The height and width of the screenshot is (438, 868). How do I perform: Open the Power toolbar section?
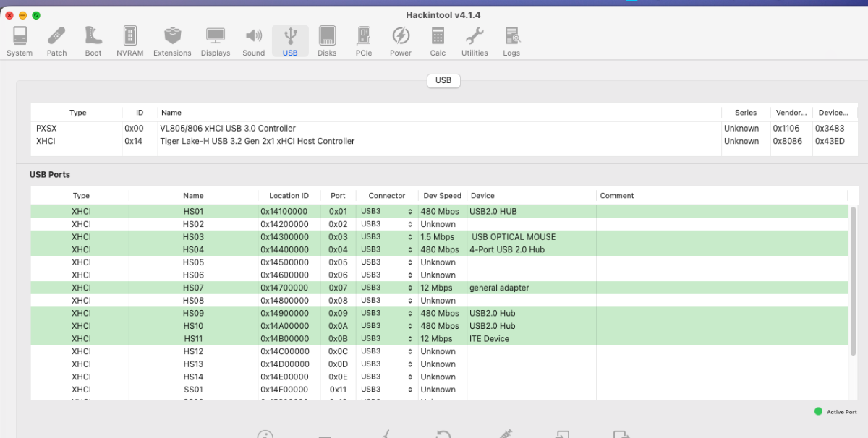click(401, 42)
